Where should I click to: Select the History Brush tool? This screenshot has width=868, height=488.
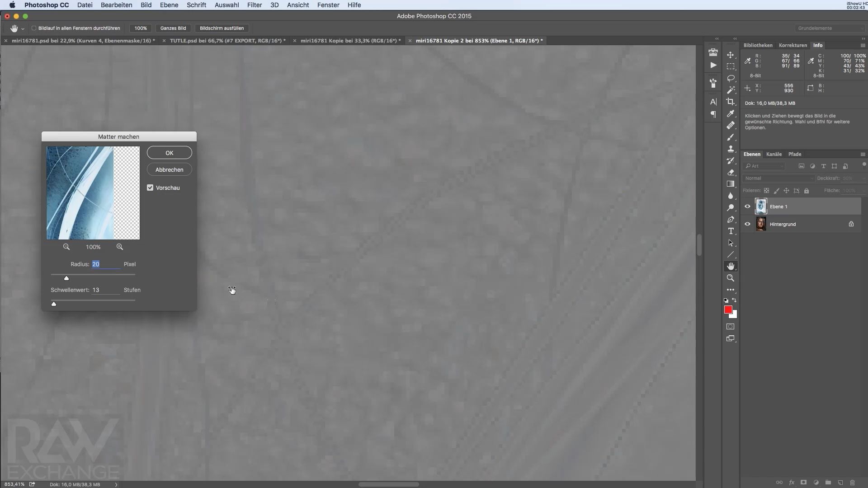(x=730, y=160)
